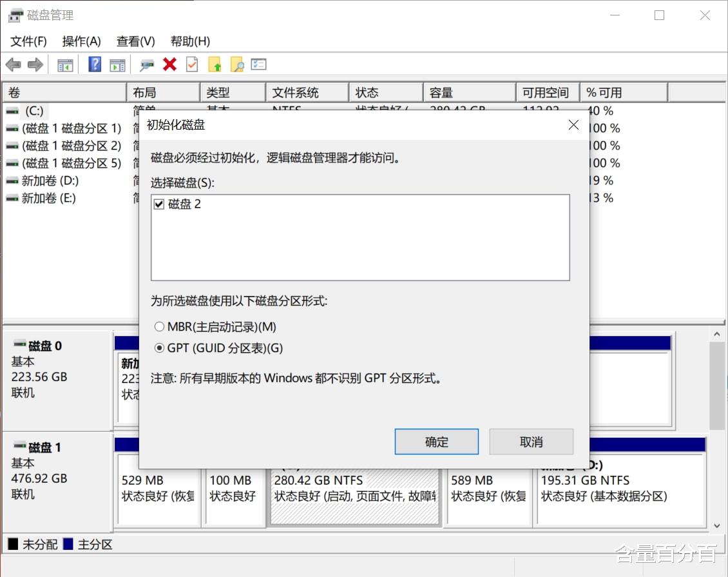Image resolution: width=728 pixels, height=577 pixels.
Task: Click the red X delete toolbar icon
Action: click(x=170, y=64)
